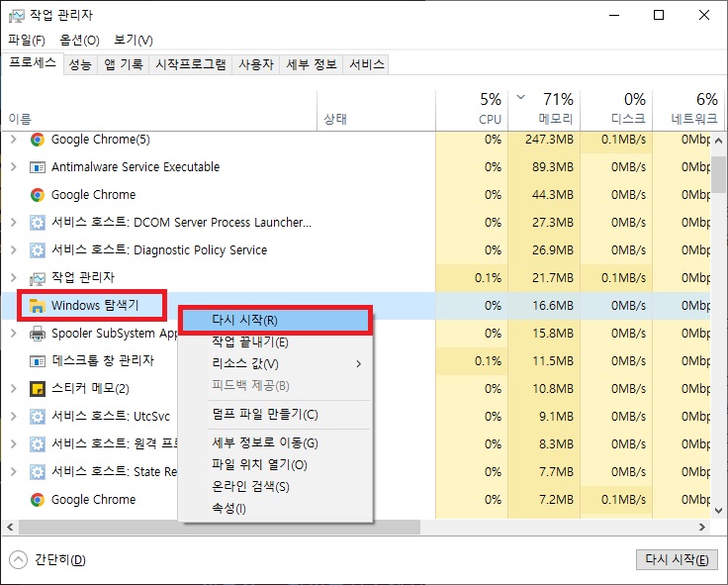728x585 pixels.
Task: Click the 서비스 호스트: 원격 gear icon
Action: coord(38,444)
